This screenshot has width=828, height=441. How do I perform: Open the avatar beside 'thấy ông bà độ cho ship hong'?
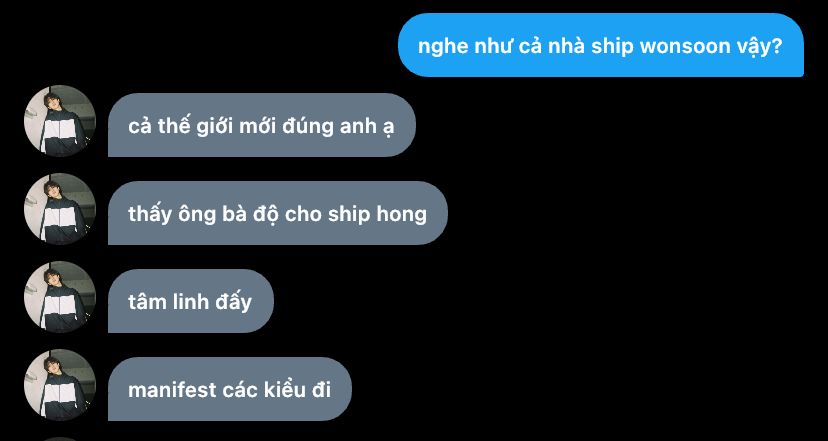[60, 209]
